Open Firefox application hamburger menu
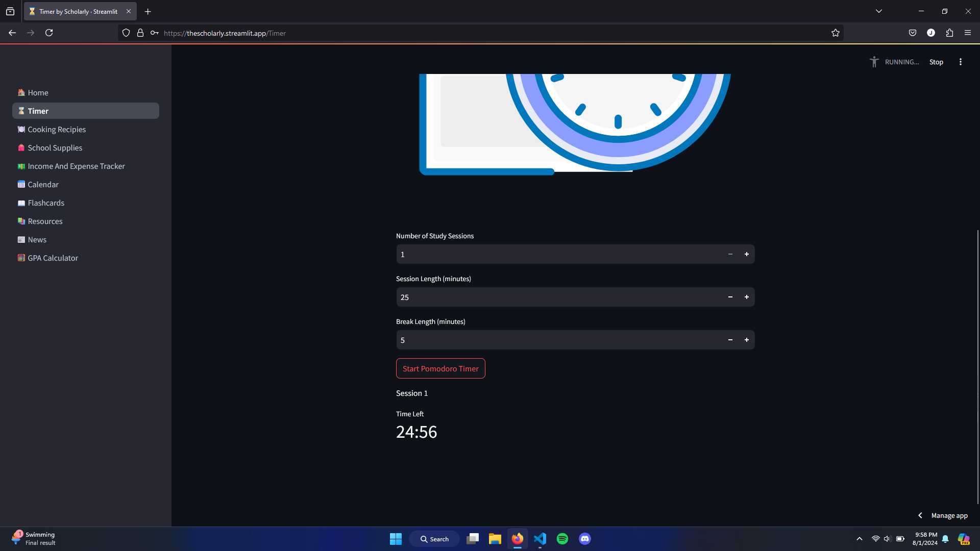This screenshot has height=551, width=980. 968,33
